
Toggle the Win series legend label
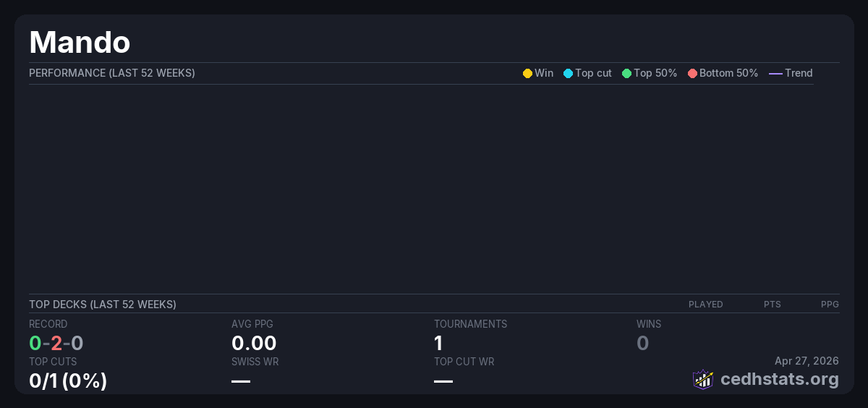(x=544, y=73)
